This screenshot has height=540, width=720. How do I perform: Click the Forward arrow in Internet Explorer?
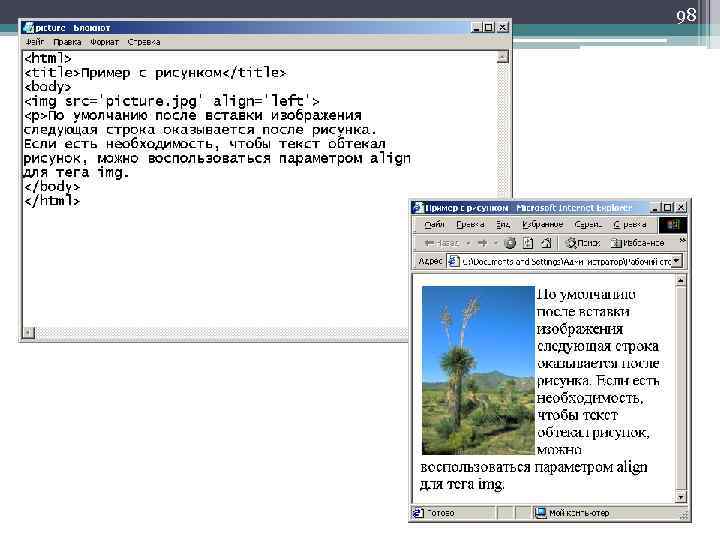[x=483, y=243]
